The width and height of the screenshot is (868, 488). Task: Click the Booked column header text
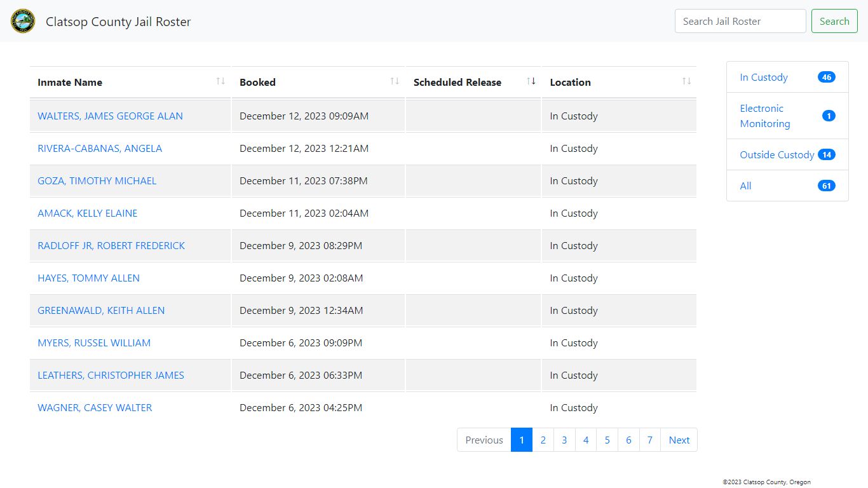click(257, 82)
